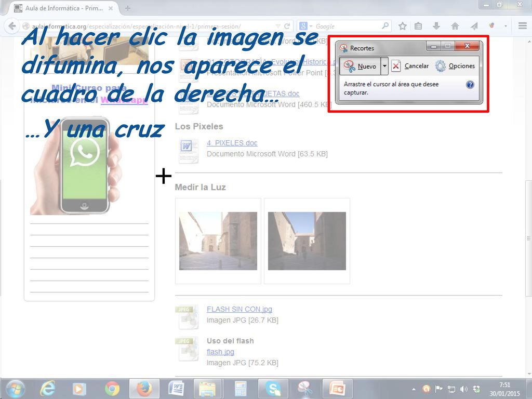Open the Downloads arrow icon
The image size is (532, 399).
pyautogui.click(x=436, y=26)
